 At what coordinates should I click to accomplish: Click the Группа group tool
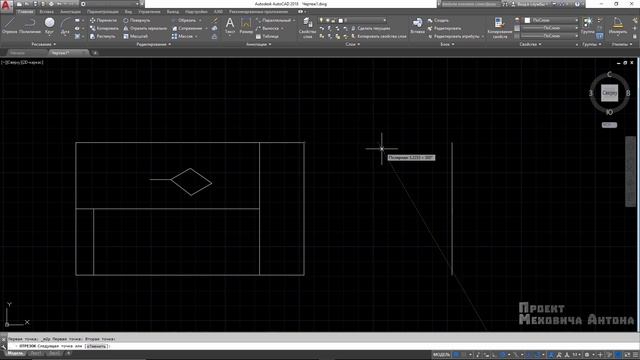tap(588, 25)
